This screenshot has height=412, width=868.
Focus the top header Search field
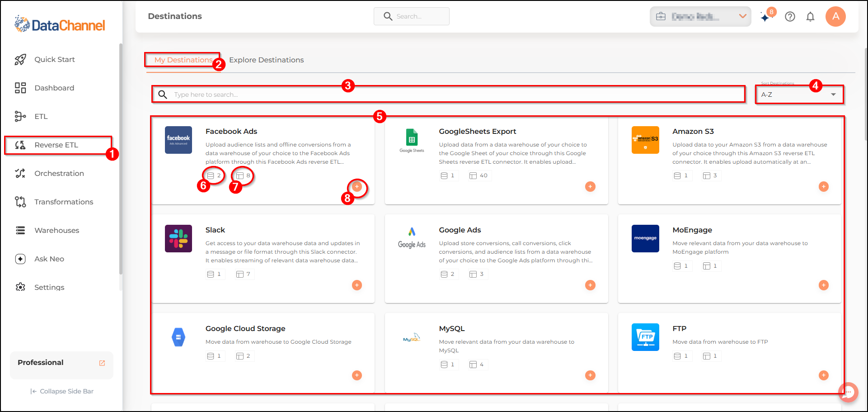[x=412, y=16]
